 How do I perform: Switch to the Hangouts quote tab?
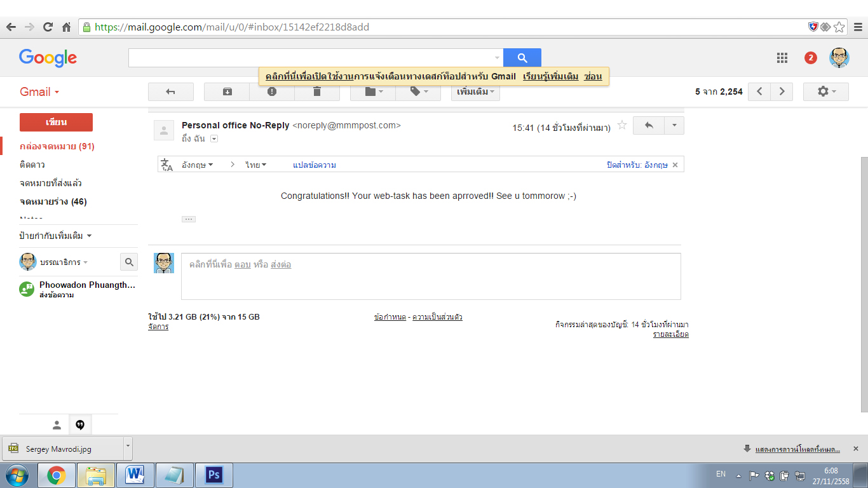pos(80,424)
